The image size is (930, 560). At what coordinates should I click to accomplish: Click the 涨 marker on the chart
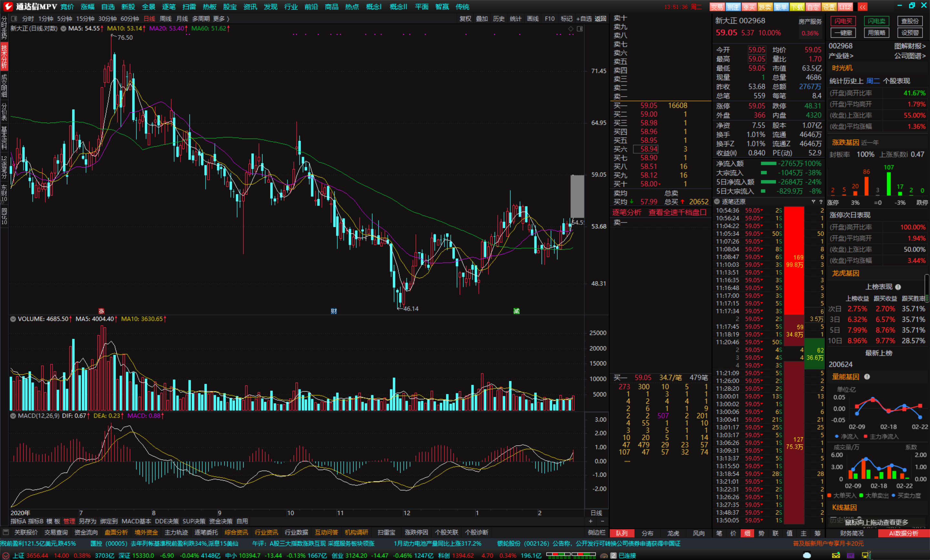(x=101, y=311)
